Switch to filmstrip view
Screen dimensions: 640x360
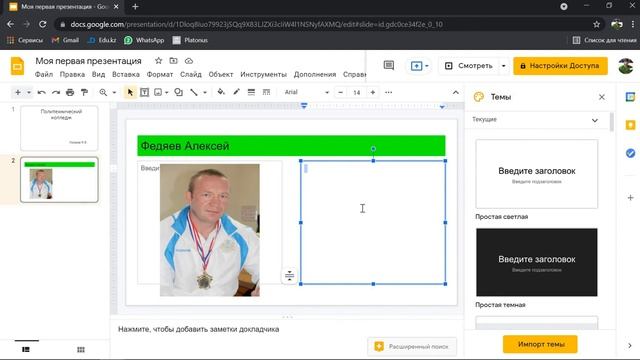tap(26, 349)
